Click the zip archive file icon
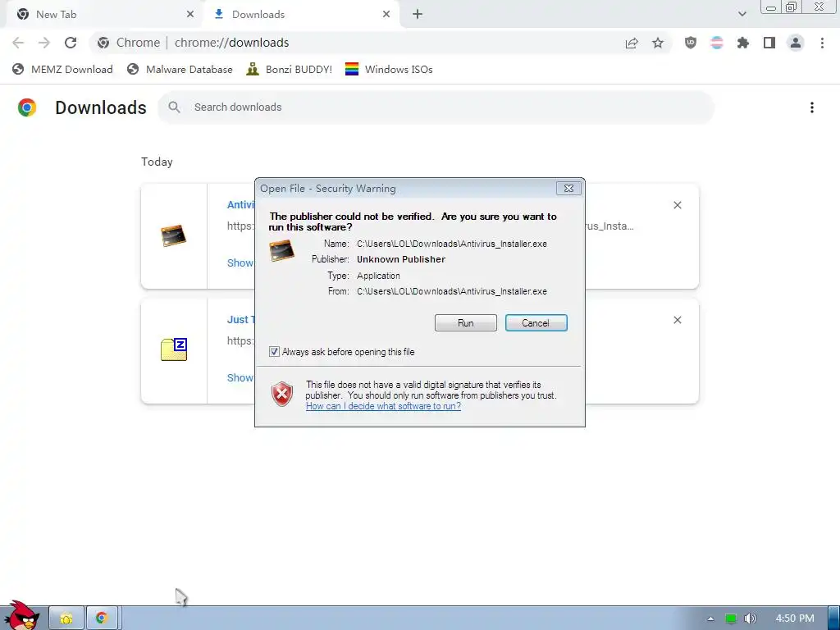Image resolution: width=840 pixels, height=630 pixels. click(x=174, y=349)
